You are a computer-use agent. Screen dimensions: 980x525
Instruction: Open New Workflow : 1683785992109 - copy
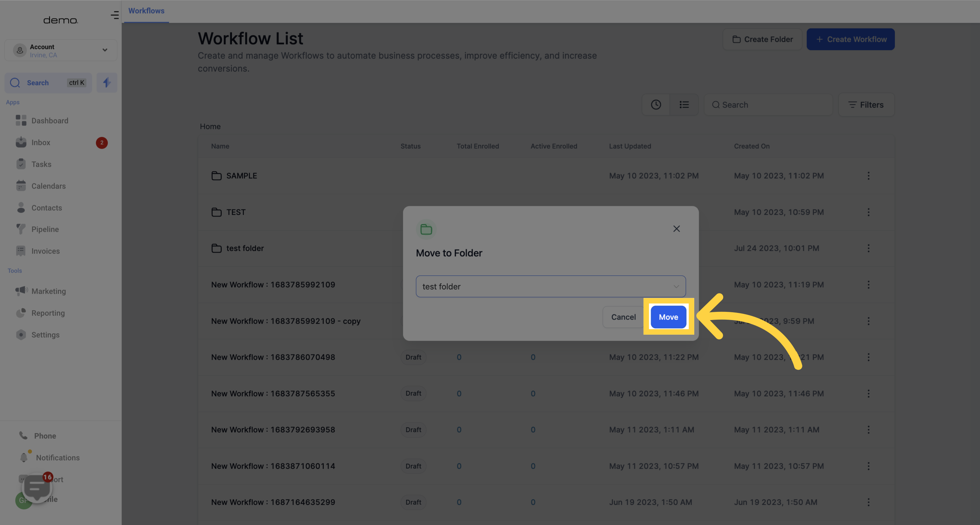(286, 321)
